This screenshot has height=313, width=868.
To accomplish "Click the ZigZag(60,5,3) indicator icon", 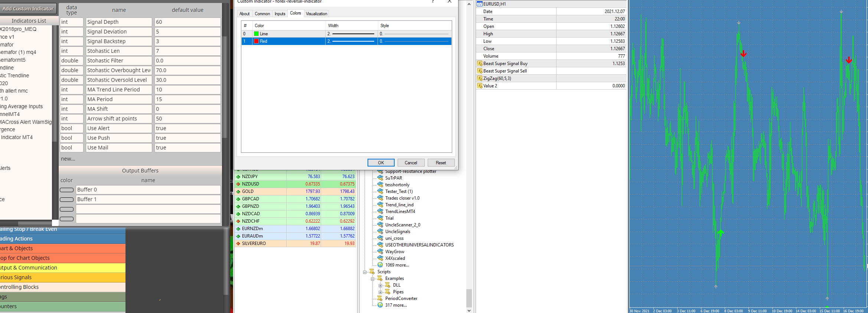I will coord(480,78).
